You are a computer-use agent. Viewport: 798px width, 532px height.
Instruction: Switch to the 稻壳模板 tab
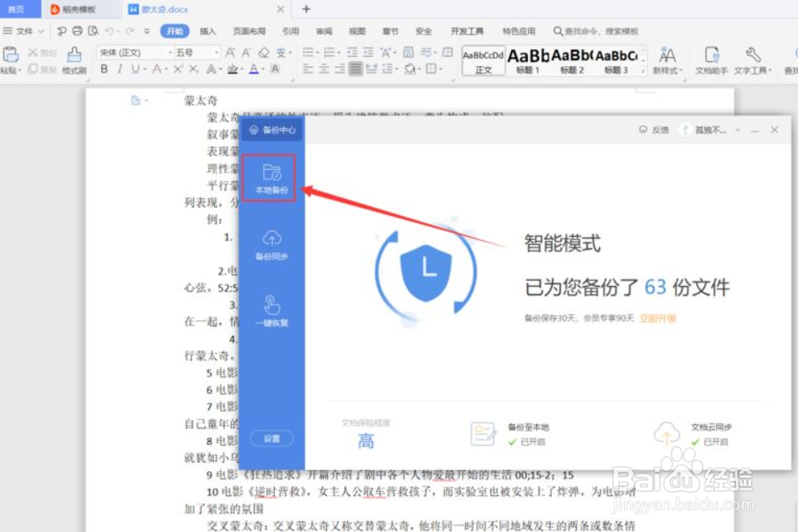click(74, 9)
